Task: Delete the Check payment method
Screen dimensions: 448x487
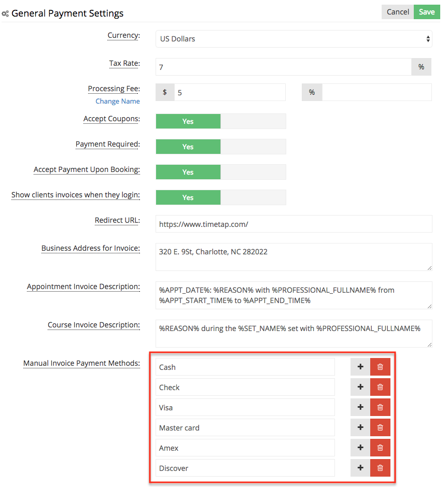Action: 380,386
